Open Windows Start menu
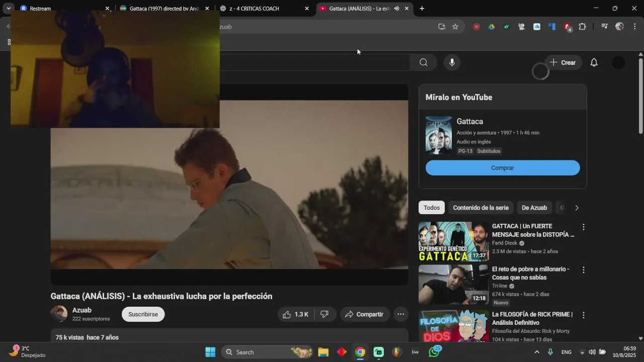 [x=210, y=352]
